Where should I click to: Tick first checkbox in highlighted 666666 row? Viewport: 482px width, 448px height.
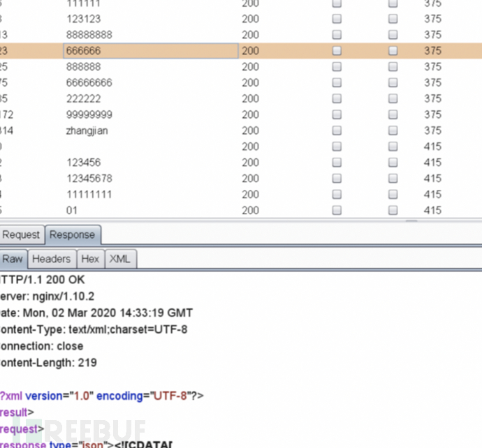coord(337,51)
